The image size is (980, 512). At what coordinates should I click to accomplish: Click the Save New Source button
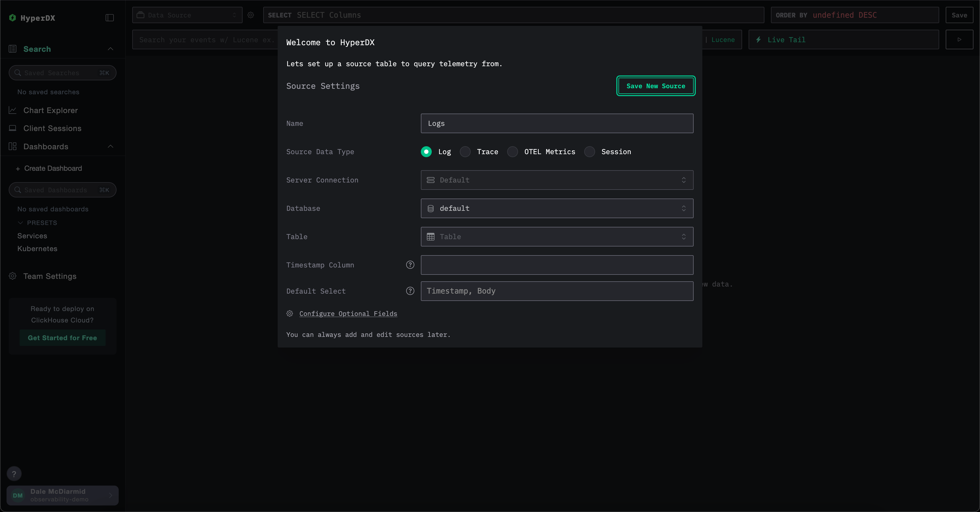(x=655, y=86)
